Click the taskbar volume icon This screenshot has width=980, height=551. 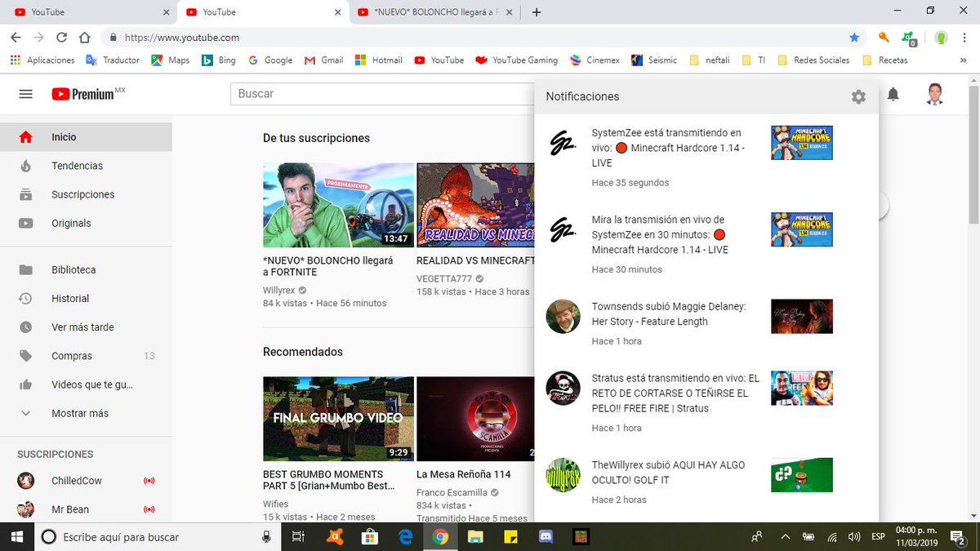pos(854,536)
